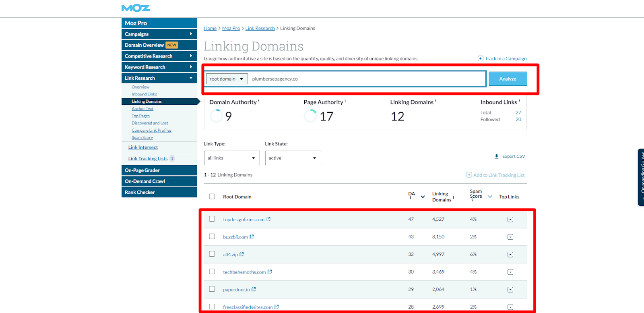The height and width of the screenshot is (313, 644).
Task: Go to Discovered and Lost sidebar link
Action: point(150,123)
